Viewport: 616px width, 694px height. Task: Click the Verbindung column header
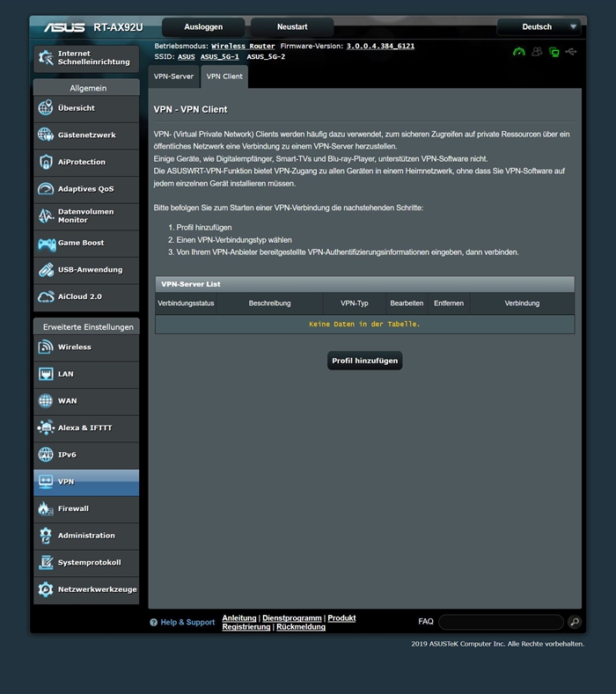522,303
